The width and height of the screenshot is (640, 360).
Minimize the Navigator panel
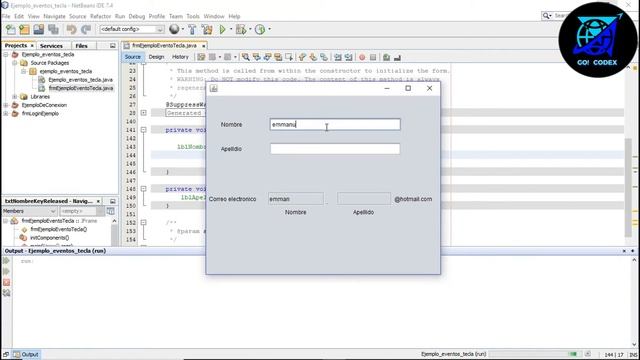point(113,201)
